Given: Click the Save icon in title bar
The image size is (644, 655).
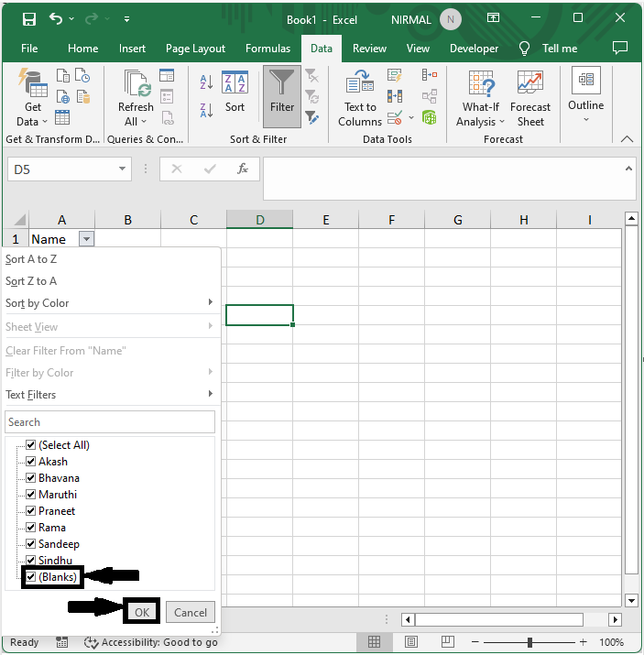Looking at the screenshot, I should click(x=28, y=19).
